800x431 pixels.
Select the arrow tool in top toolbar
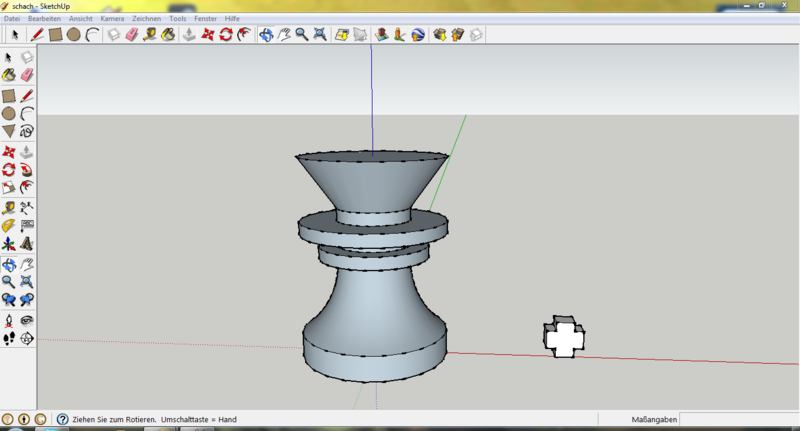[15, 34]
